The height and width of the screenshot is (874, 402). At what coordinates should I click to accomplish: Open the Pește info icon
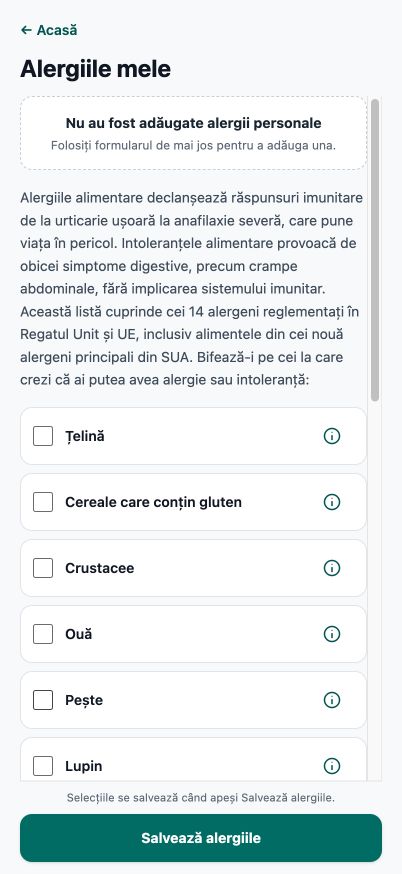tap(332, 700)
